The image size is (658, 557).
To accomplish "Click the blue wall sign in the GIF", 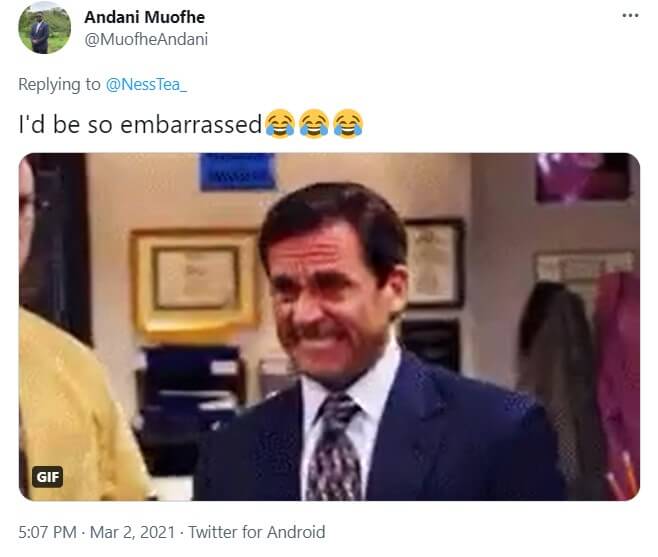I will click(x=238, y=172).
